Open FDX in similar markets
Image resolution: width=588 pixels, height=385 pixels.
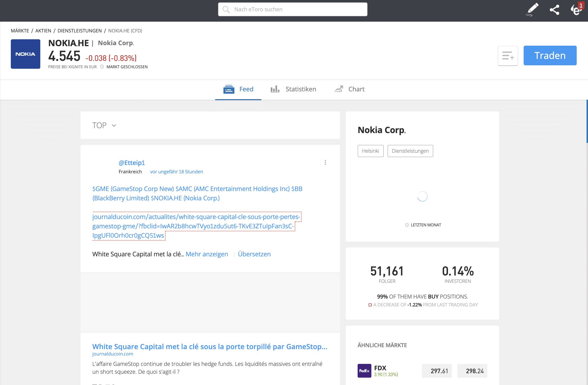(x=380, y=368)
